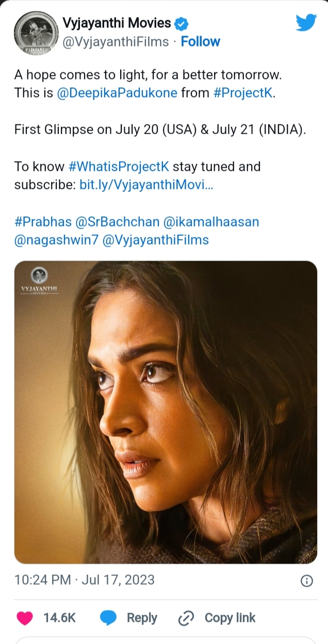The image size is (328, 644).
Task: Click the chain copy link icon
Action: coord(185,618)
